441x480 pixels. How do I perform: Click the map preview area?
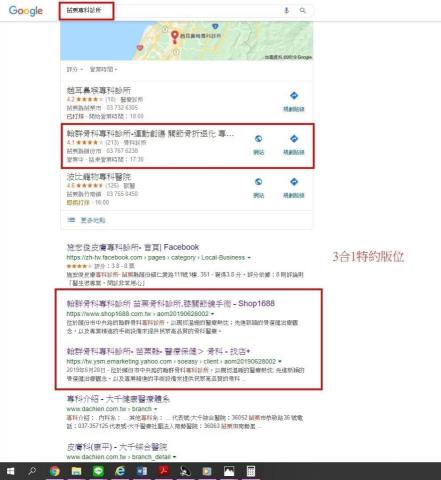point(187,41)
